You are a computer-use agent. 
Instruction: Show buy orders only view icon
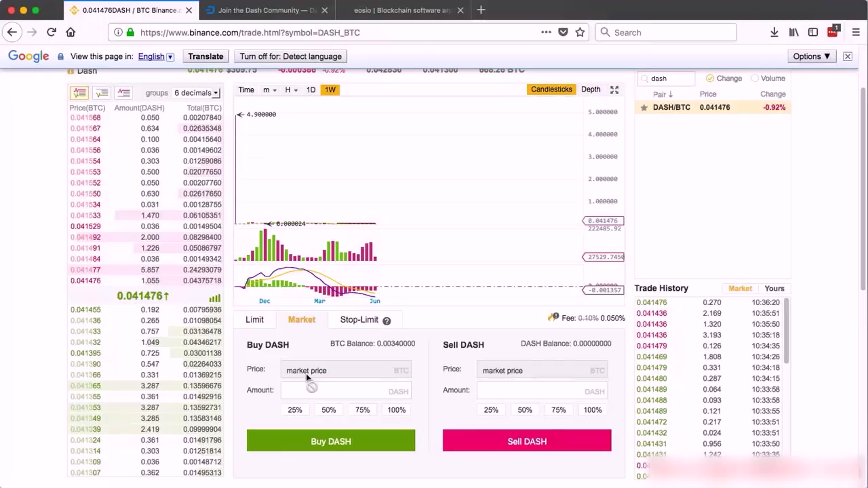coord(102,93)
